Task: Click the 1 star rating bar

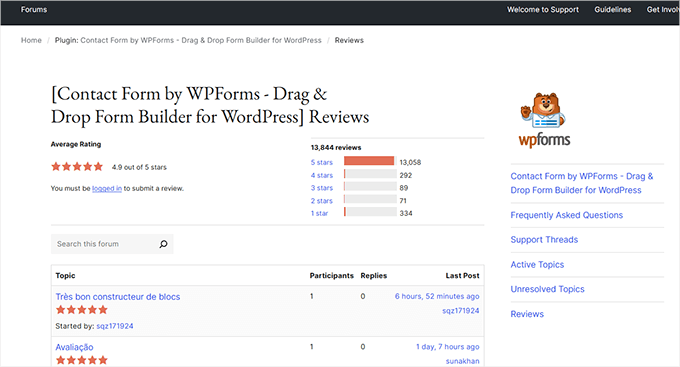Action: coord(370,212)
